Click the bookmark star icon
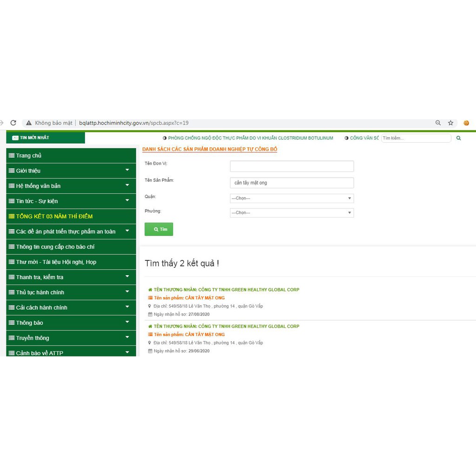 pyautogui.click(x=450, y=123)
